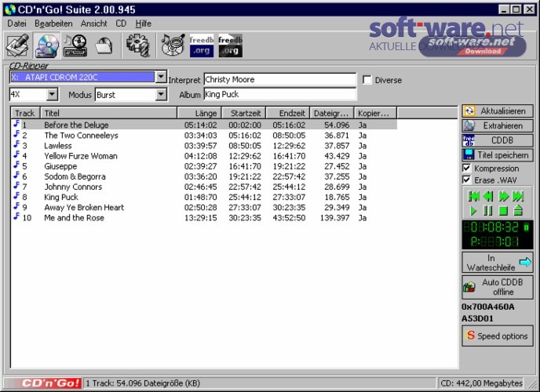Sort by the Kopier… column header
Screen dimensions: 540x392
[x=375, y=113]
